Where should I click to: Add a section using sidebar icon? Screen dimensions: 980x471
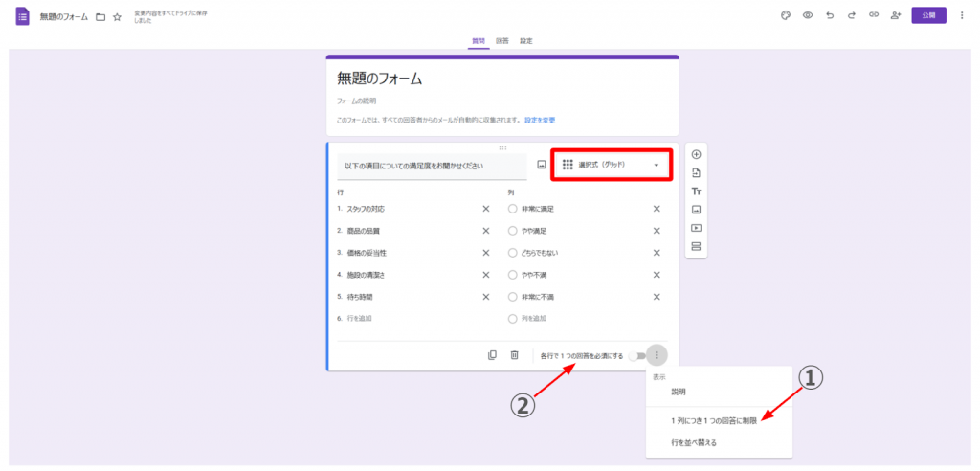(x=696, y=246)
